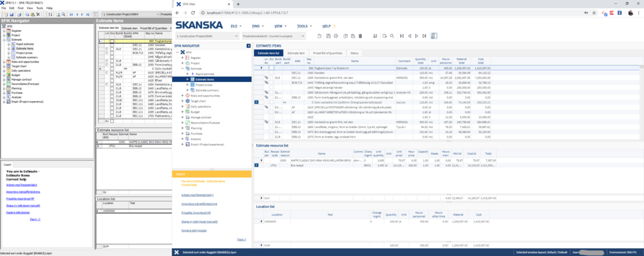Open a new browser tab with plus icon
The width and height of the screenshot is (644, 256).
[x=239, y=4]
